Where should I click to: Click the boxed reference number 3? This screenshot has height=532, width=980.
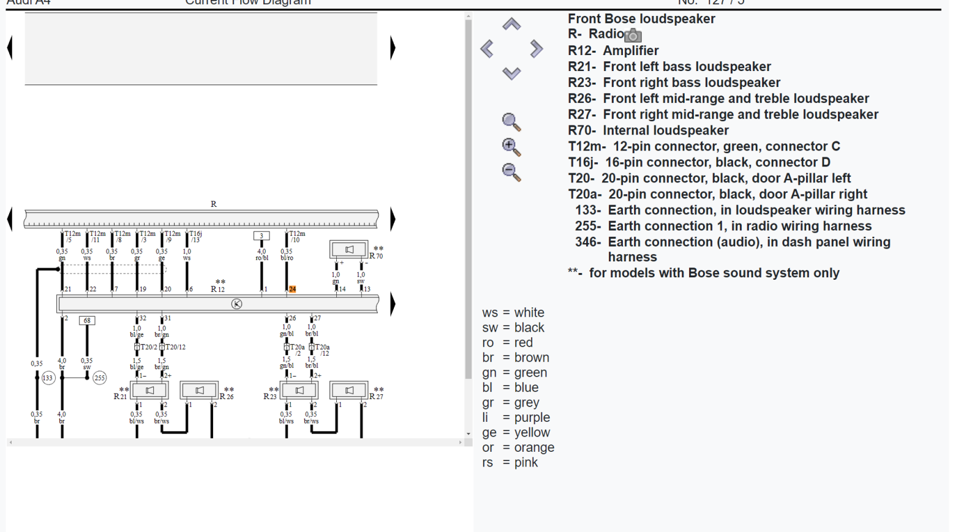tap(262, 236)
